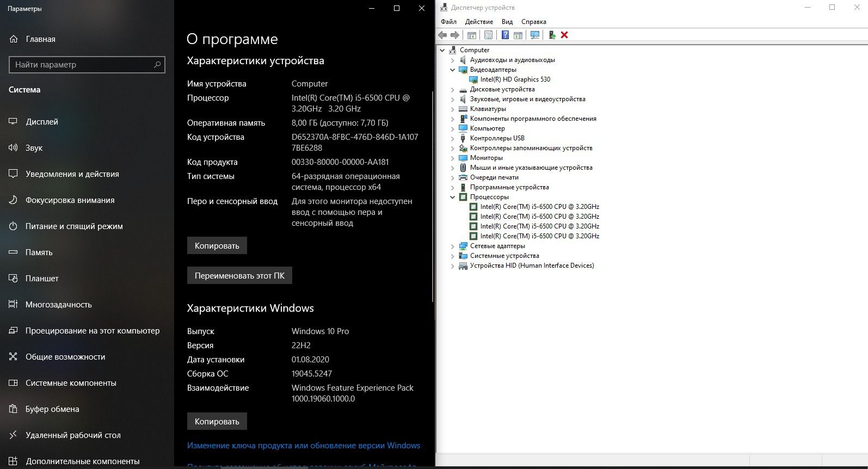Click the product code 00330-80000-00000-AA181
This screenshot has width=868, height=469.
340,162
